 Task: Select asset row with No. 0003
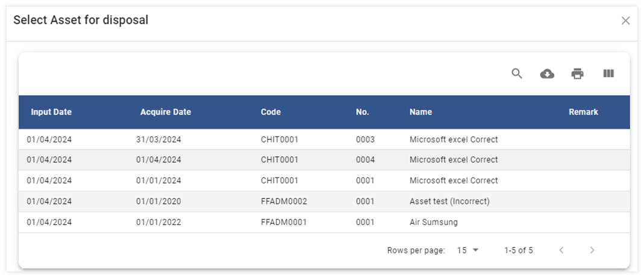tap(365, 140)
